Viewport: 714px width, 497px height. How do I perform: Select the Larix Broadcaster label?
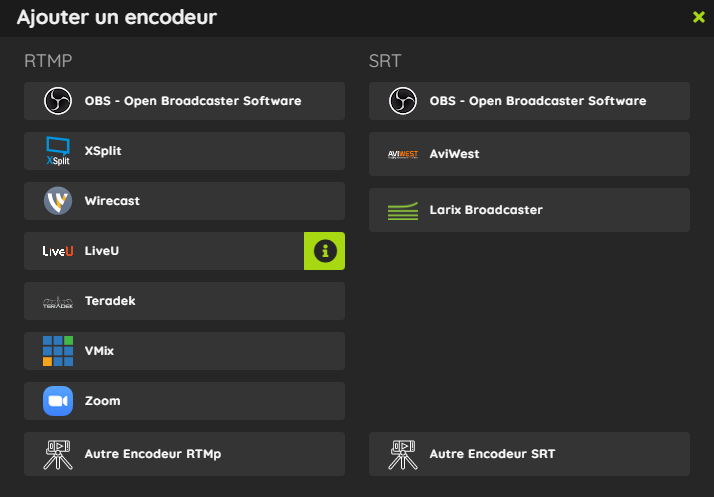486,210
